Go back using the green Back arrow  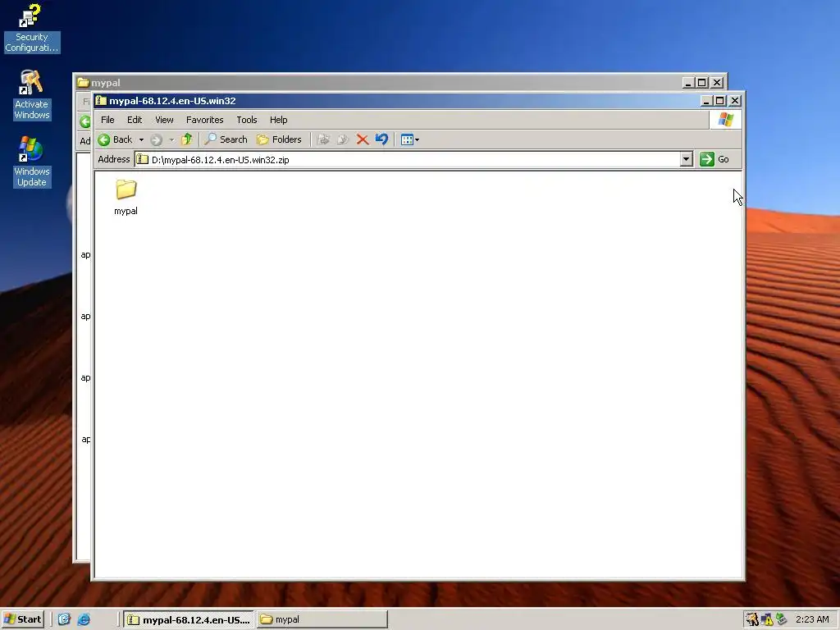[x=115, y=139]
